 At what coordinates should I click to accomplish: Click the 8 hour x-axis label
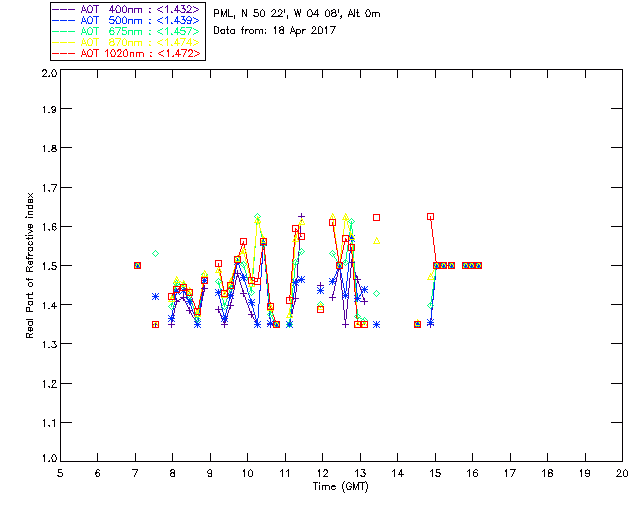point(173,473)
